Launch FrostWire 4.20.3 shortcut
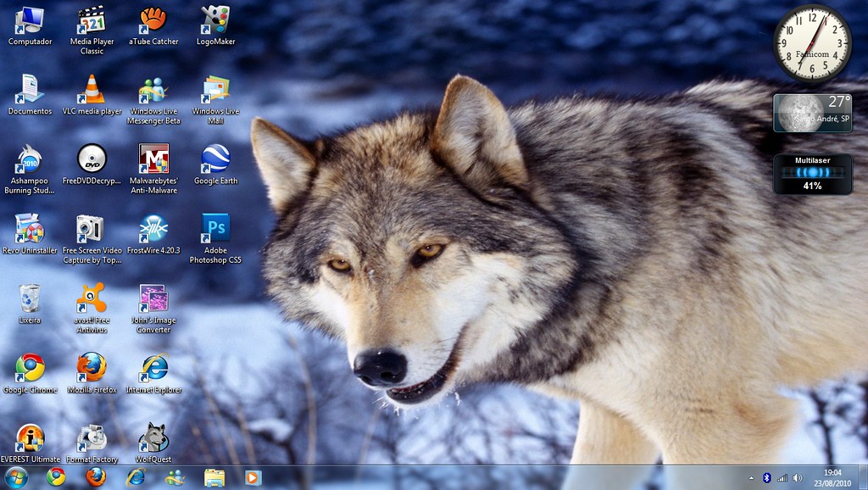 pyautogui.click(x=153, y=235)
